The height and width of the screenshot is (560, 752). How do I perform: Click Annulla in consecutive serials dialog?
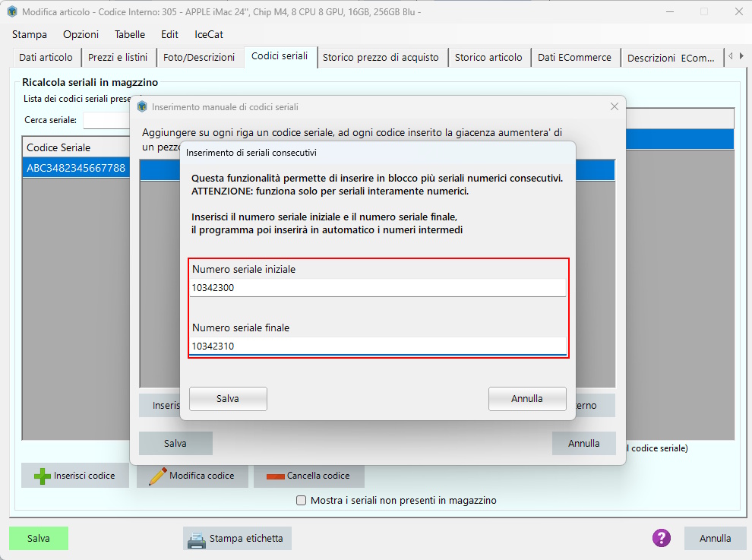tap(527, 398)
